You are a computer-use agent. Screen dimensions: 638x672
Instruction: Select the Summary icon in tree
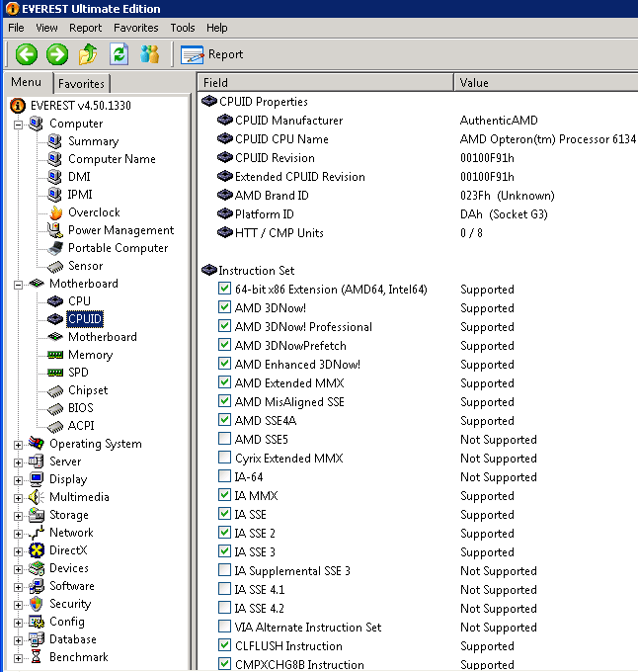[x=54, y=141]
